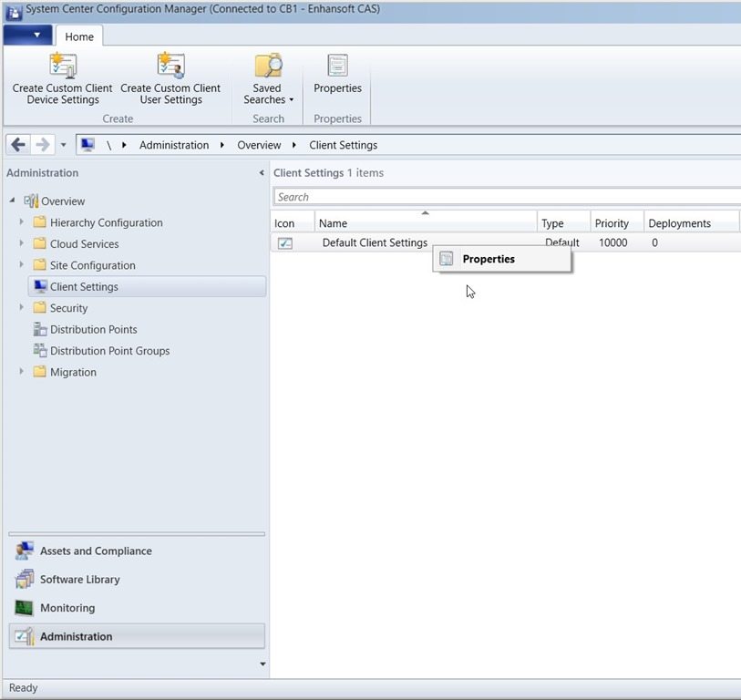Viewport: 741px width, 700px height.
Task: Select the Default Client Settings name
Action: tap(375, 242)
